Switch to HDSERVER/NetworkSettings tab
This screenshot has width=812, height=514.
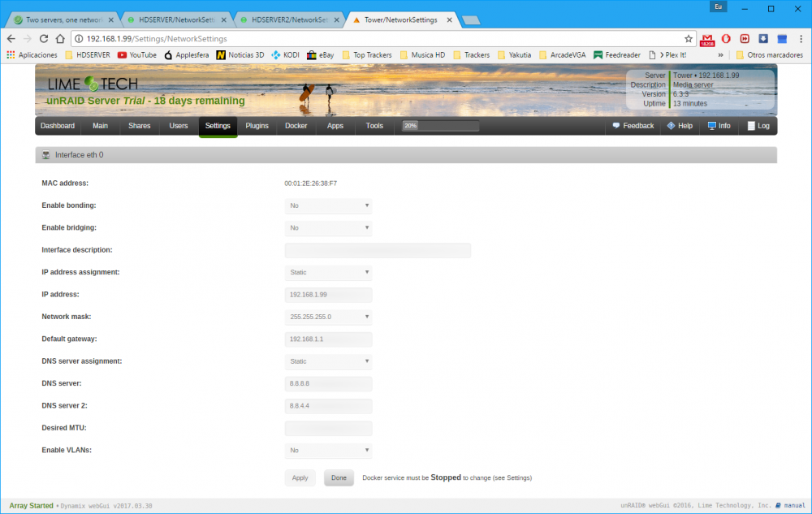pos(177,19)
